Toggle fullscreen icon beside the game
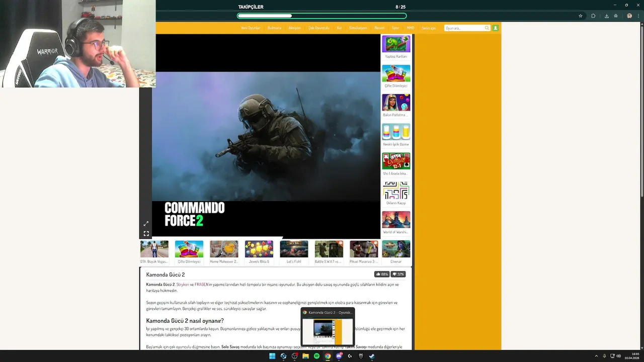Screen dimensions: 644x362 pos(146,233)
